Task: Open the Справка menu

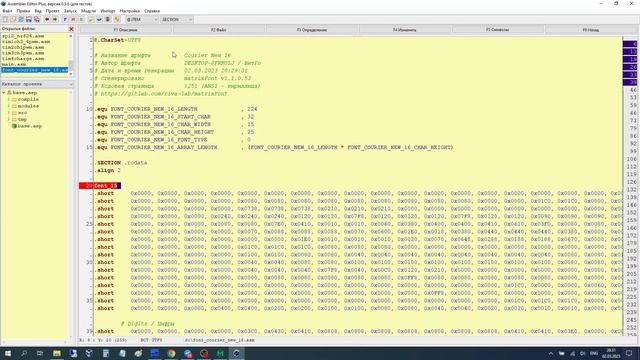Action: [x=152, y=11]
